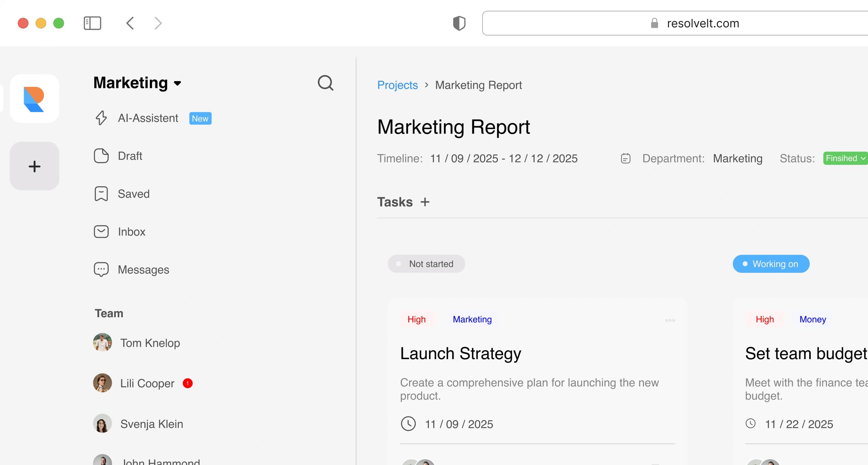Add a task with the plus icon
The width and height of the screenshot is (868, 465).
click(425, 202)
